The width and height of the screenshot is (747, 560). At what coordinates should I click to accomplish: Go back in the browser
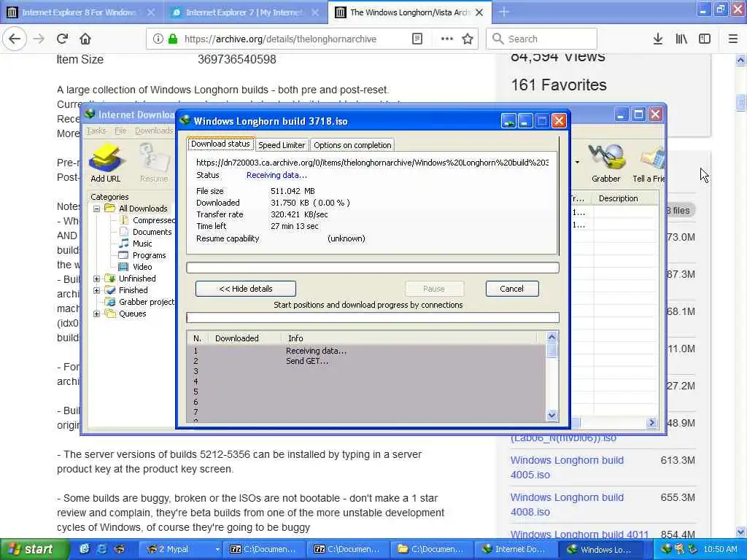pyautogui.click(x=15, y=39)
